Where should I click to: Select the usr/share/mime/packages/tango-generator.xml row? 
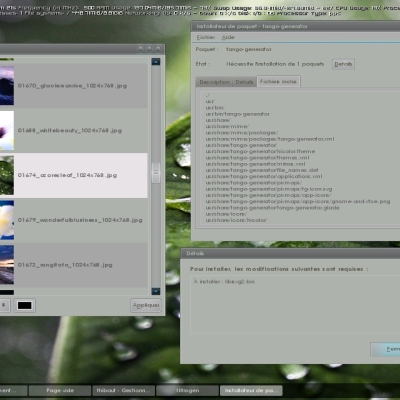tap(270, 139)
